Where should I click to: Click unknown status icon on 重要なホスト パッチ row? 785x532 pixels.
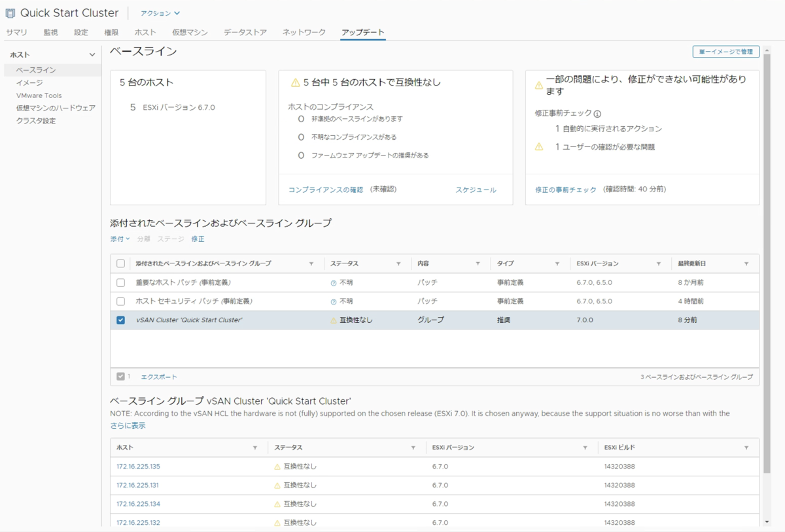pos(334,283)
